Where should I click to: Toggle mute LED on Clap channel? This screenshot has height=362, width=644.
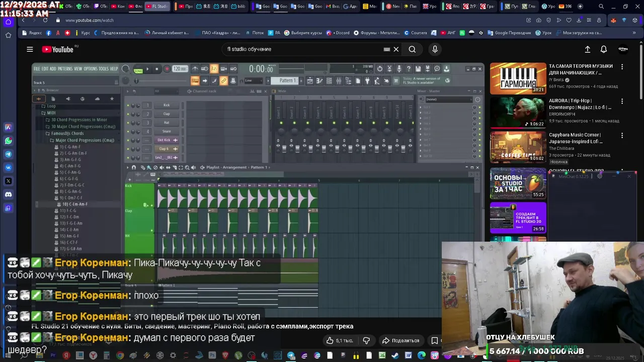click(x=128, y=114)
